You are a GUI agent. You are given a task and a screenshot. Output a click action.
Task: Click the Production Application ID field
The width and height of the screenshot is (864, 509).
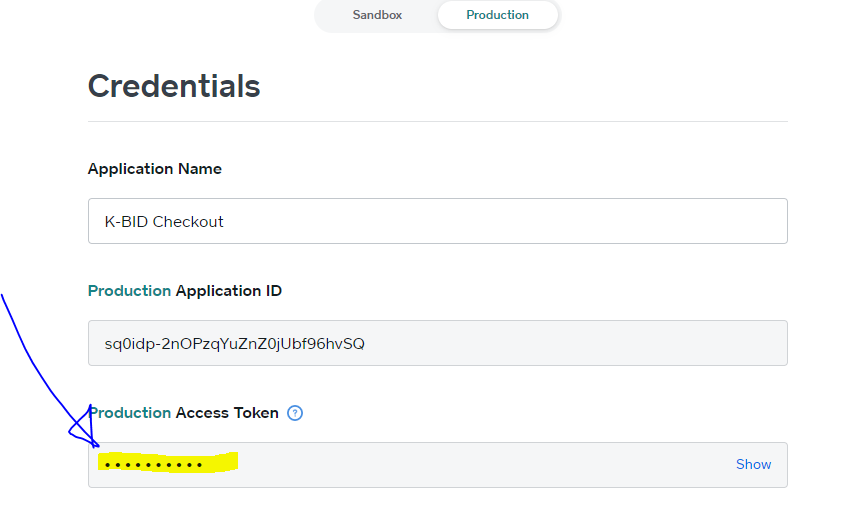(437, 343)
